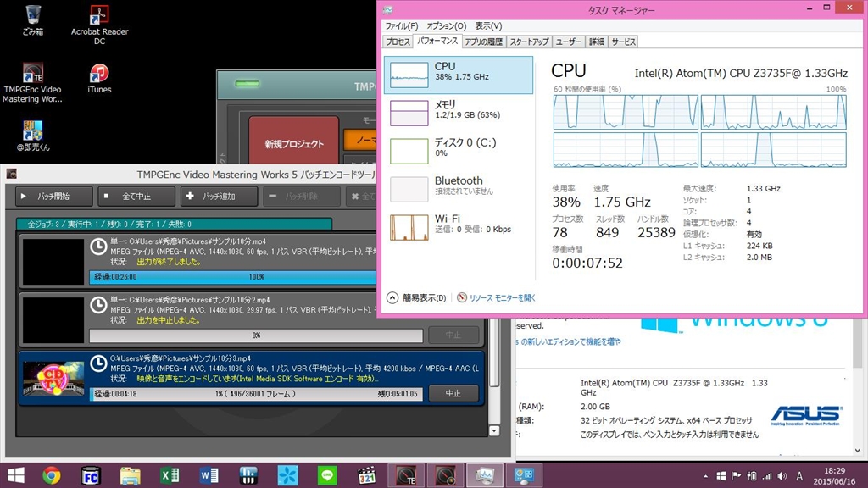Screen dimensions: 868x488
Task: Launch Excel from the taskbar
Action: (x=170, y=475)
